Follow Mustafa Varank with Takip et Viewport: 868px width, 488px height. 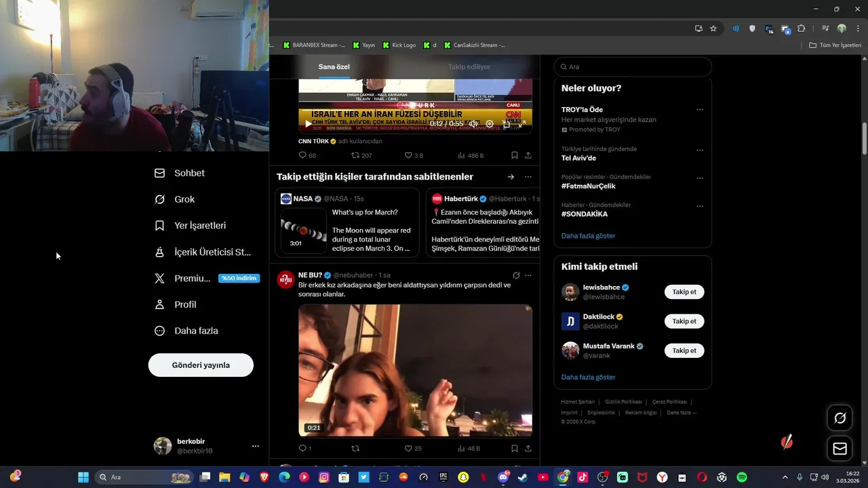684,350
